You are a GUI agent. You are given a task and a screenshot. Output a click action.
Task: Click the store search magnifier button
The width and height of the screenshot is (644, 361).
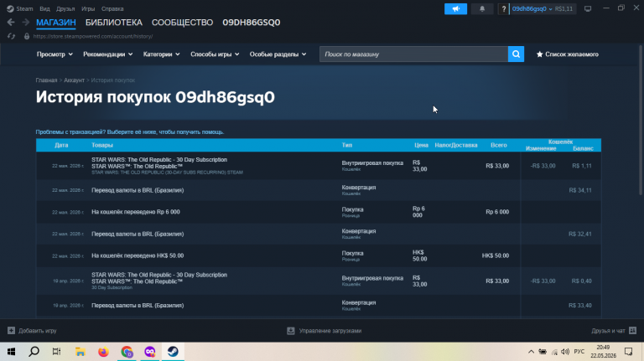pyautogui.click(x=516, y=54)
